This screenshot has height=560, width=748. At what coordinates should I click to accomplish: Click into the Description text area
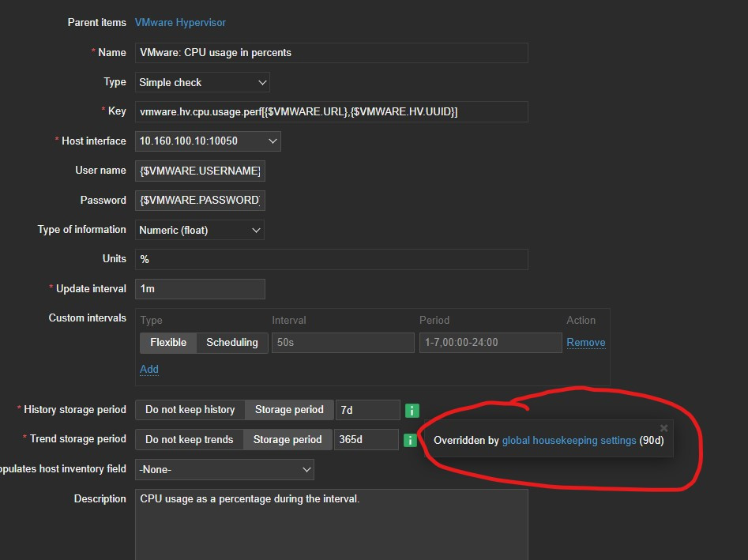332,524
